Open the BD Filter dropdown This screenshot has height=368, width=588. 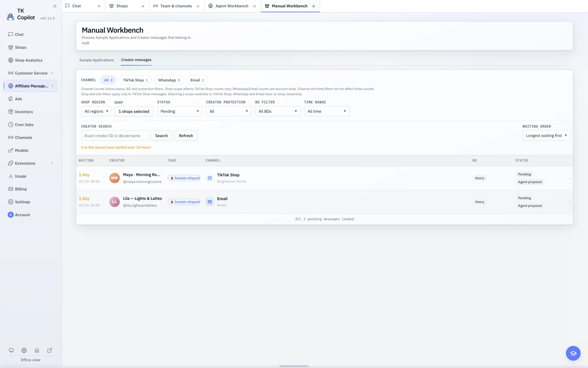click(278, 111)
